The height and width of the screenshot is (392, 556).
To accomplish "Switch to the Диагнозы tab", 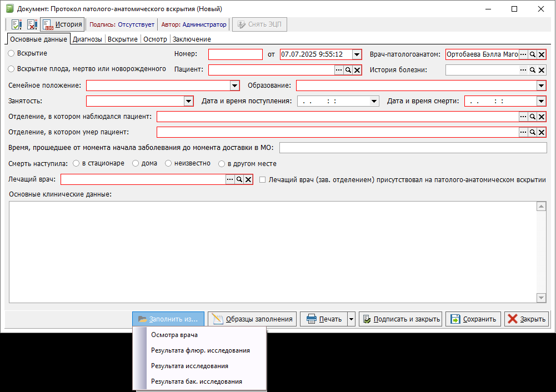I will (x=87, y=39).
